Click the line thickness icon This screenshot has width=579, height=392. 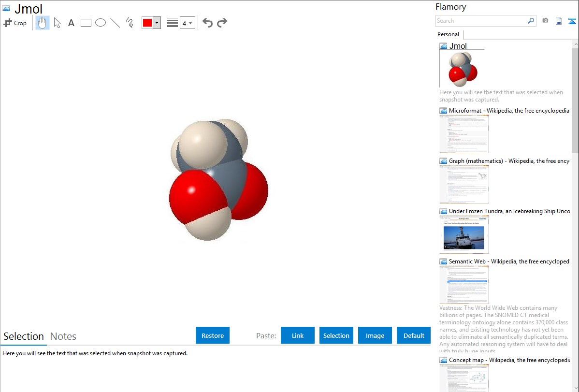tap(173, 23)
